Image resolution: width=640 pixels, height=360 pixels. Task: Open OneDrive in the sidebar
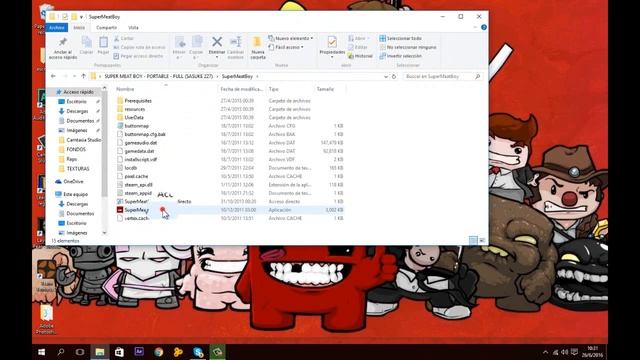(x=73, y=181)
